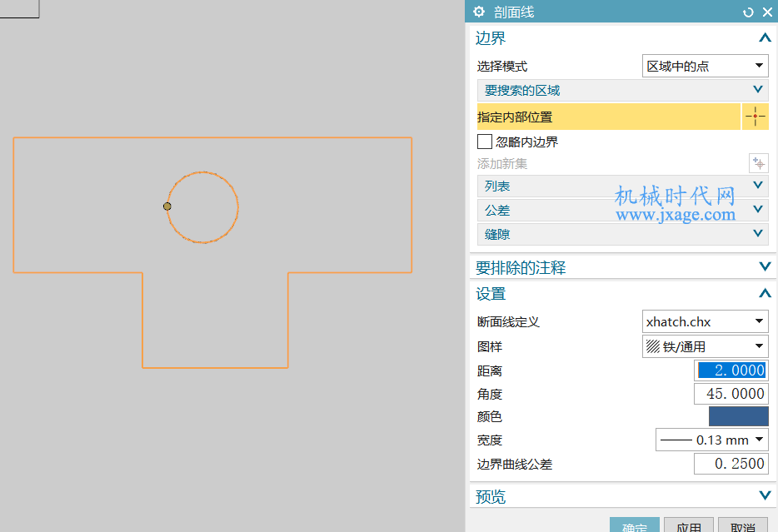Expand the 公差 group
This screenshot has width=778, height=532.
[623, 210]
